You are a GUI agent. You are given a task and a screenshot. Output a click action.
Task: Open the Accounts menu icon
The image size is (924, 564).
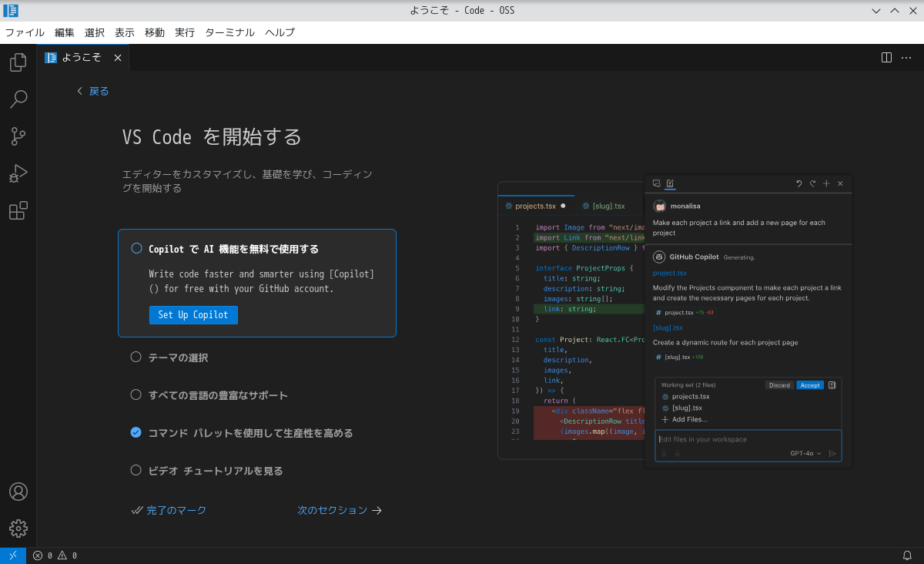[x=18, y=492]
